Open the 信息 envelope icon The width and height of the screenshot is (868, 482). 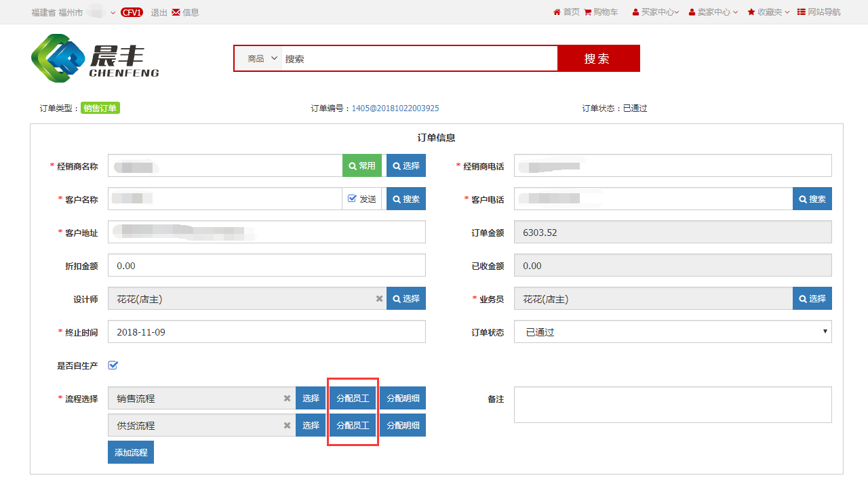click(x=176, y=12)
